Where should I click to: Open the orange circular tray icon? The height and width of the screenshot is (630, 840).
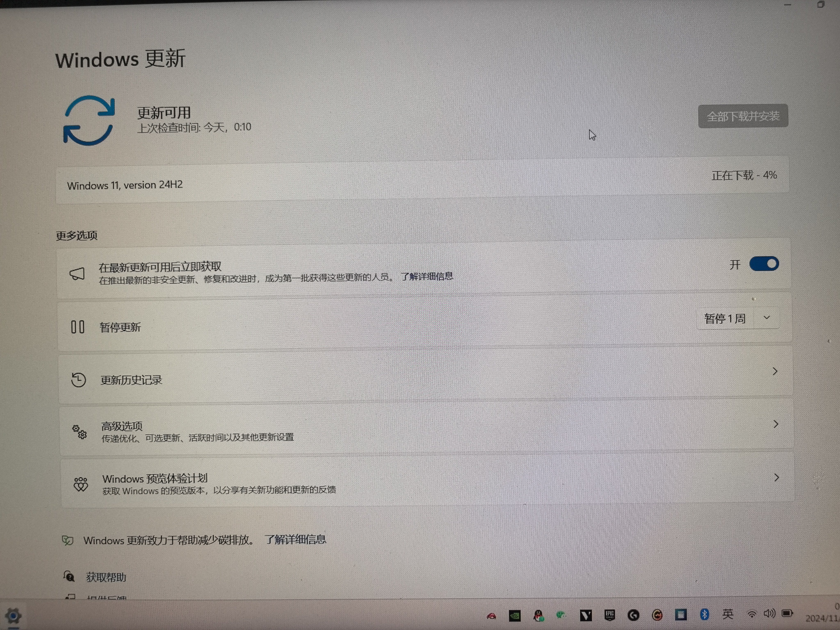(657, 615)
